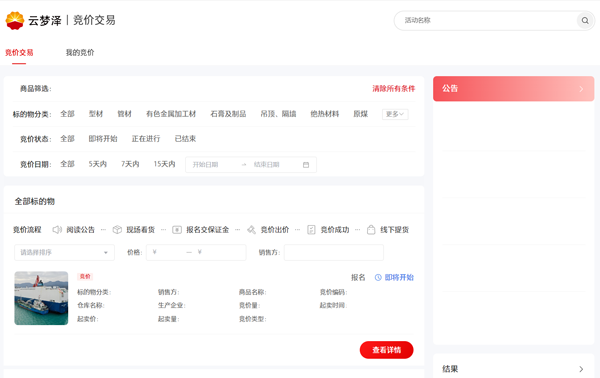600x378 pixels.
Task: Click the 现场看货 box icon
Action: click(117, 230)
